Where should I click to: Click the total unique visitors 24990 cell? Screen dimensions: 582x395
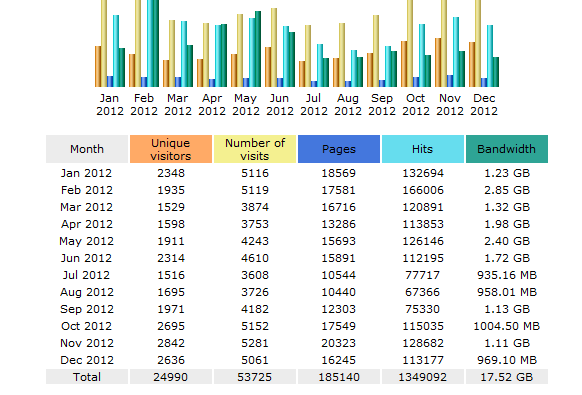coord(171,377)
